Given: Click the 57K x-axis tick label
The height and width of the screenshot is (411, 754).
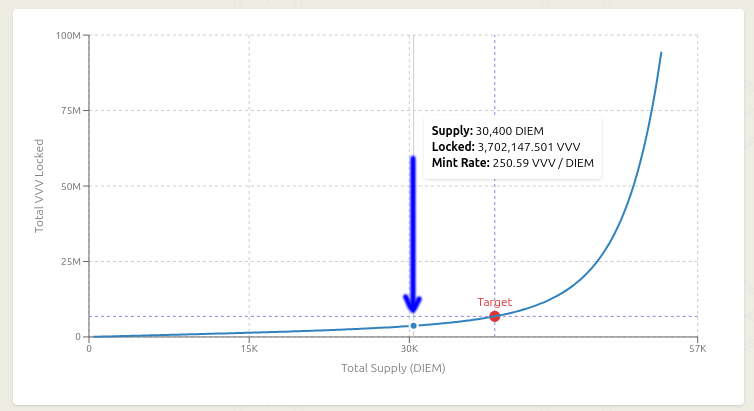Looking at the screenshot, I should pyautogui.click(x=697, y=349).
